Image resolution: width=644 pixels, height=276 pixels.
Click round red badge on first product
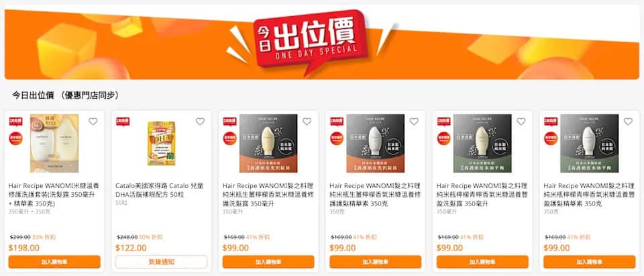pyautogui.click(x=16, y=138)
